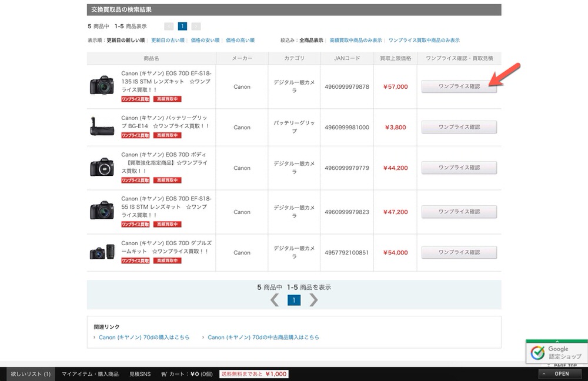
Task: Open EOS 70D EF-S18-135 camera thumbnail
Action: 102,85
